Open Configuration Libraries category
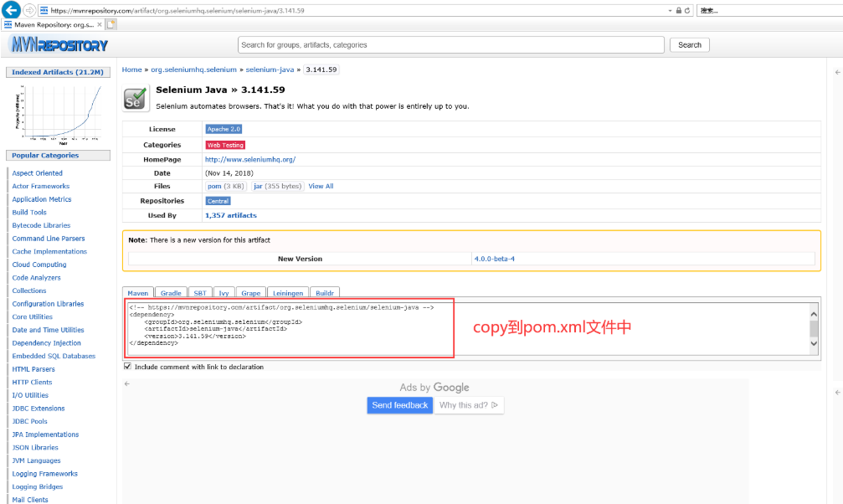 pyautogui.click(x=48, y=304)
